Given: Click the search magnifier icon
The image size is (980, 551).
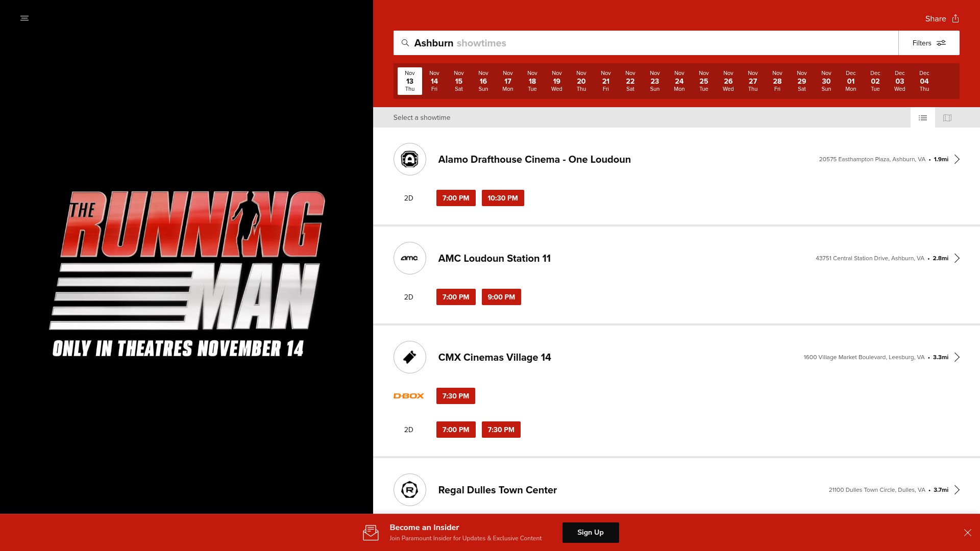Looking at the screenshot, I should point(405,43).
